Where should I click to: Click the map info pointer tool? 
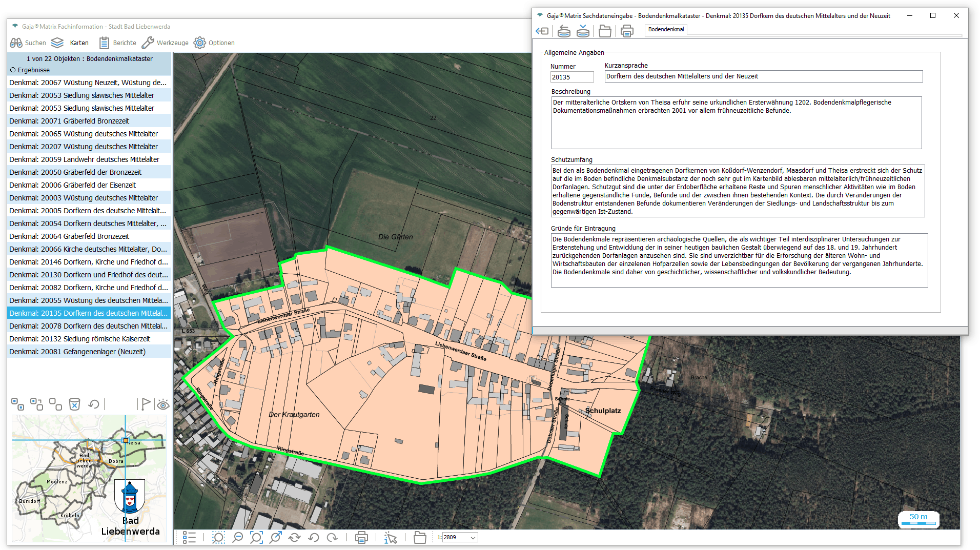tap(391, 537)
